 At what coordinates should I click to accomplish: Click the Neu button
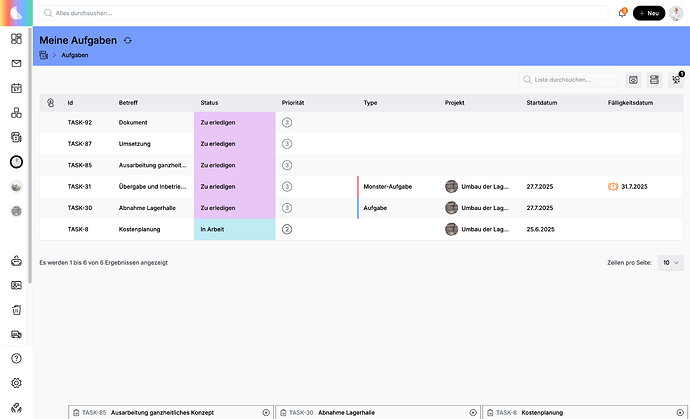648,13
